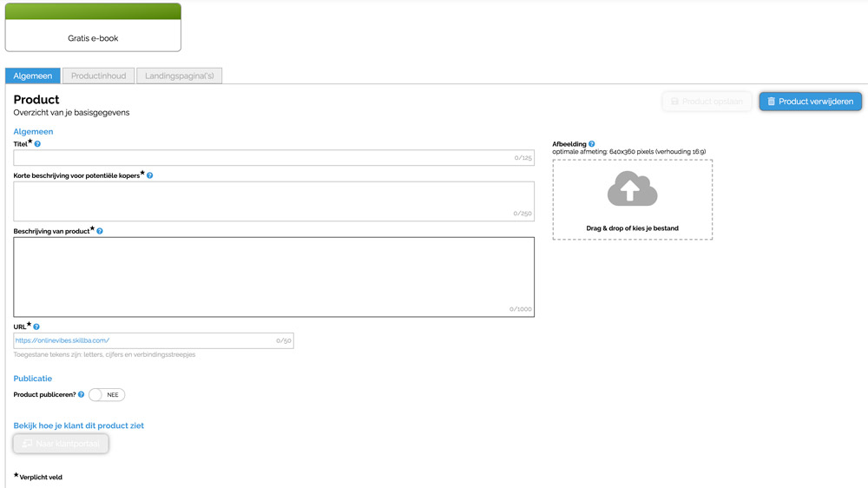The height and width of the screenshot is (488, 868).
Task: Click help icon next to Beschrijving van product
Action: [100, 231]
